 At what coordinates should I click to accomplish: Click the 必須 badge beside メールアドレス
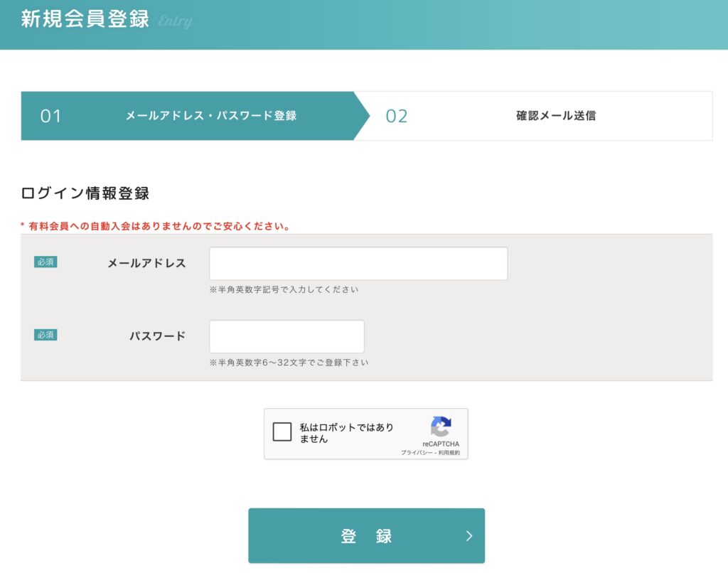(x=45, y=262)
